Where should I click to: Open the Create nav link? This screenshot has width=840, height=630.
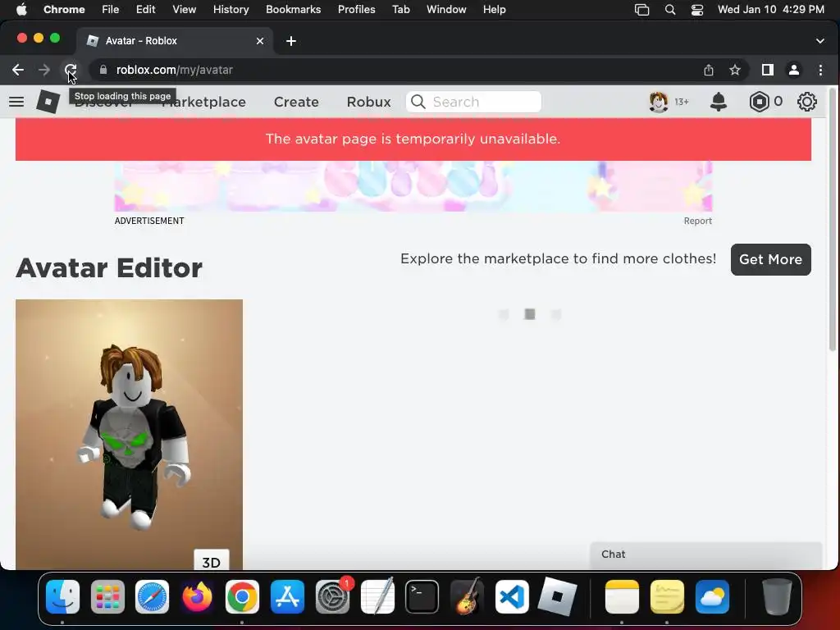[296, 102]
